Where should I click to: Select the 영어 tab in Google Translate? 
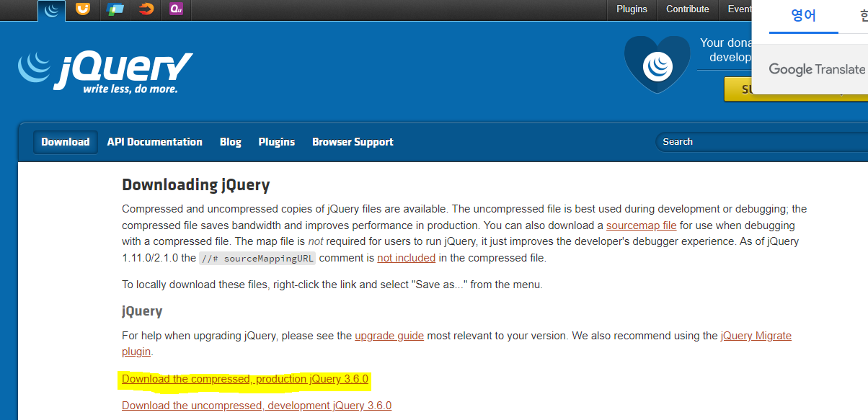[803, 16]
